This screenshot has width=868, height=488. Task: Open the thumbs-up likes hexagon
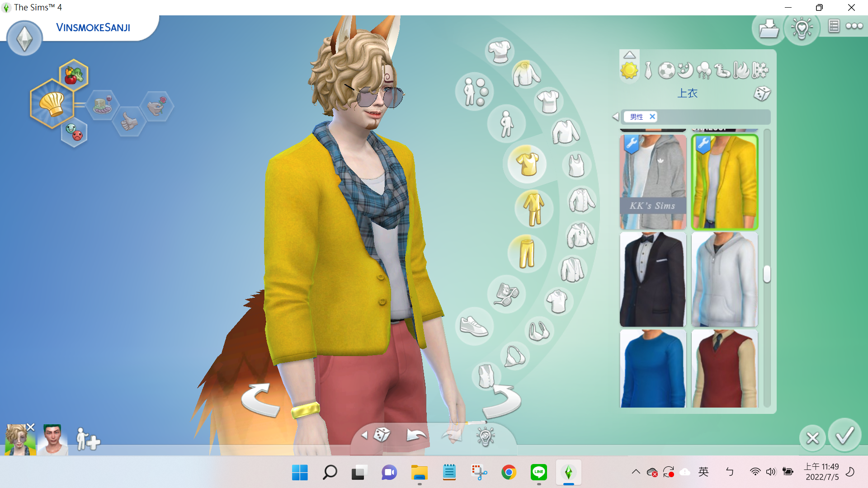[x=129, y=121]
